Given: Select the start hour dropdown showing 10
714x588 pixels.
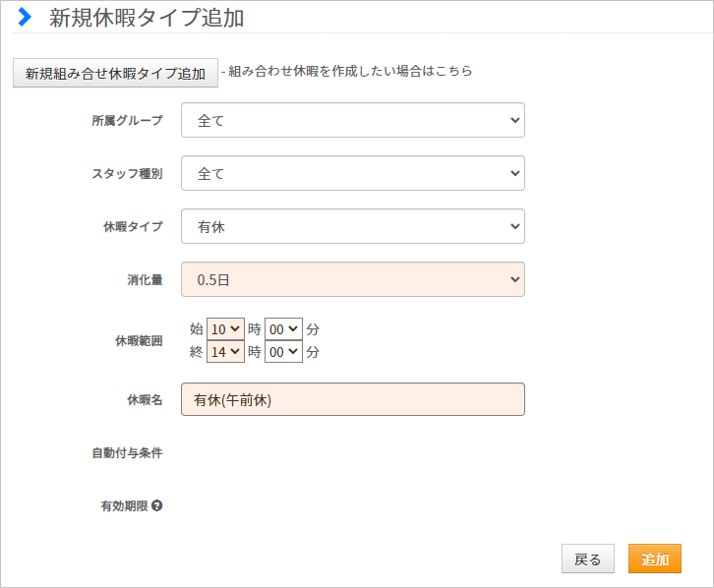Looking at the screenshot, I should [225, 329].
